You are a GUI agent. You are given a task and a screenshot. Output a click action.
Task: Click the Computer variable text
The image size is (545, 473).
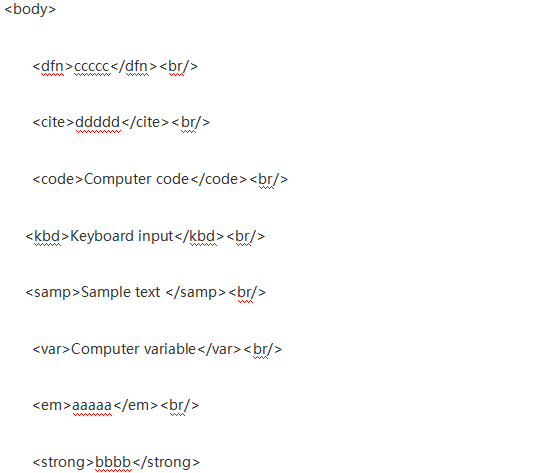[x=133, y=349]
